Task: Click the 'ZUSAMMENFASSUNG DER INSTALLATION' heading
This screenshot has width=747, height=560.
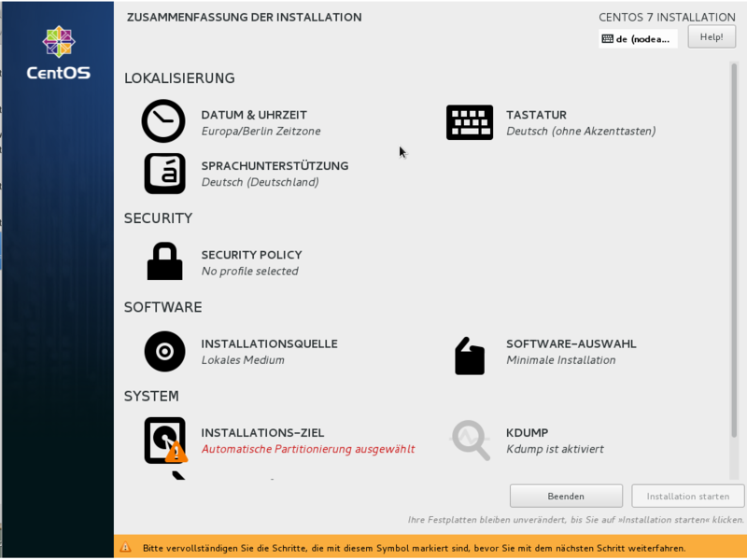Action: [244, 17]
